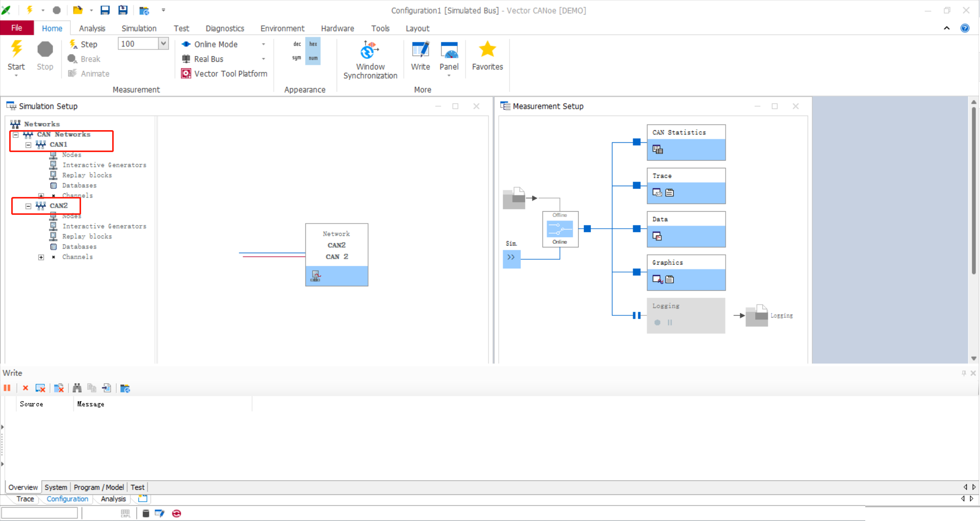Collapse the ribbon with the caret arrow
Screen dimensions: 980x521
[947, 28]
